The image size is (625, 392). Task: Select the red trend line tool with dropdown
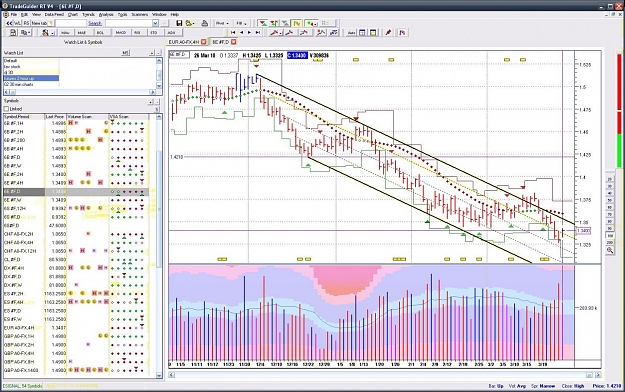pos(275,33)
